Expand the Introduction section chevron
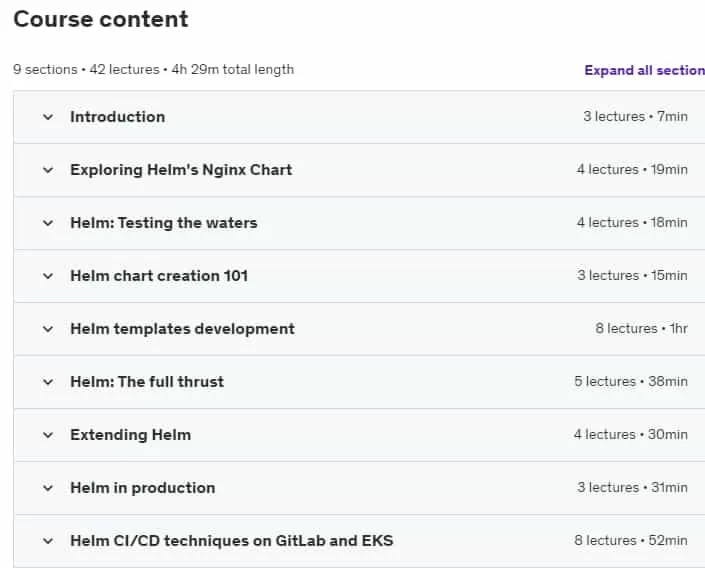Screen dimensions: 705x568 coord(48,117)
